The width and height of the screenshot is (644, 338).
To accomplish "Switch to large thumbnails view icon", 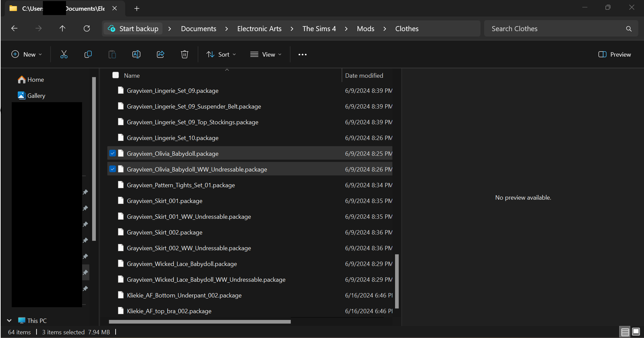I will [636, 332].
